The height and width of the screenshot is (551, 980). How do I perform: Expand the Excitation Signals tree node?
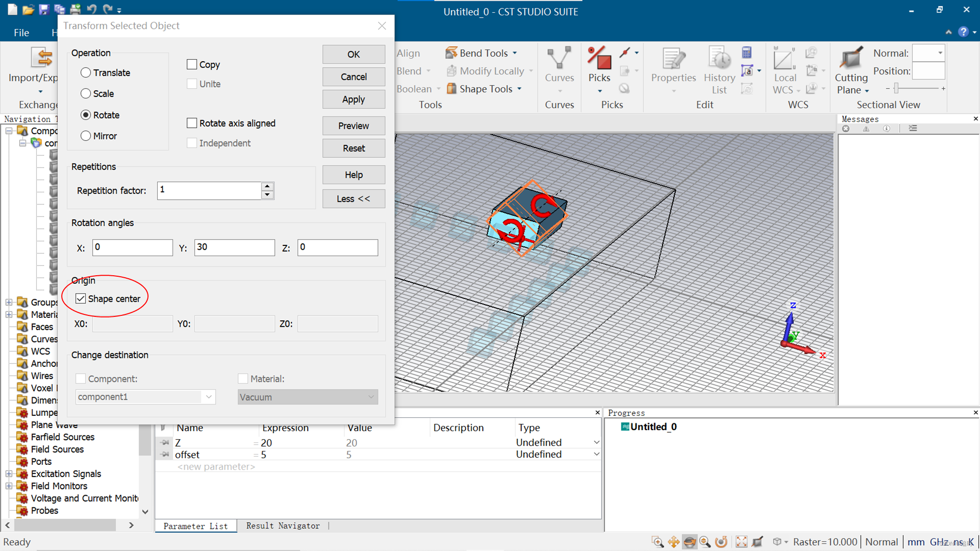(x=9, y=474)
